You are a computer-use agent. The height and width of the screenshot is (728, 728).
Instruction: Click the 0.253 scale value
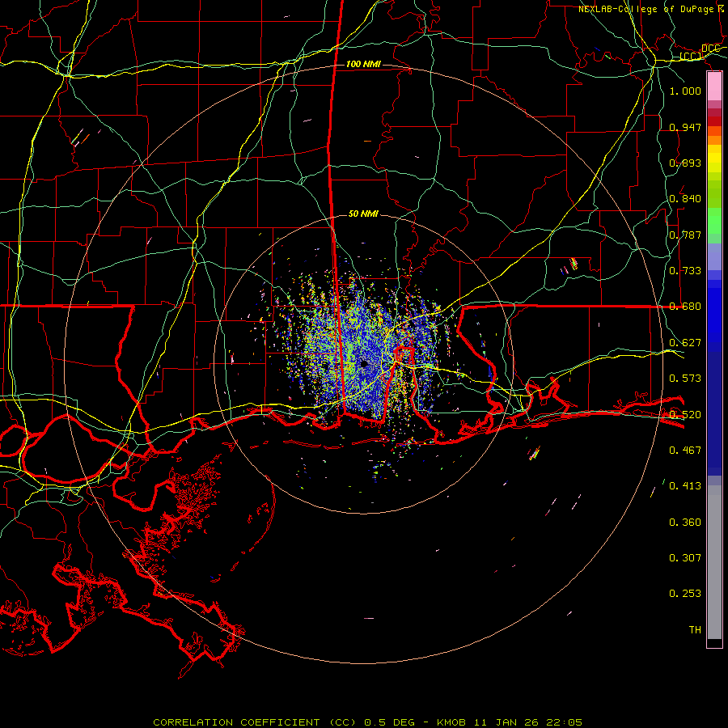pos(685,594)
